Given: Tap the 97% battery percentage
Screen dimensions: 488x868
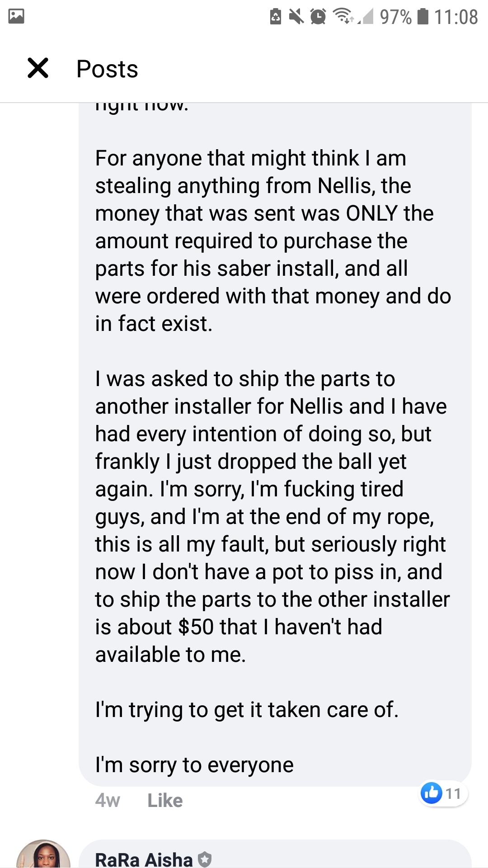Looking at the screenshot, I should pos(396,17).
